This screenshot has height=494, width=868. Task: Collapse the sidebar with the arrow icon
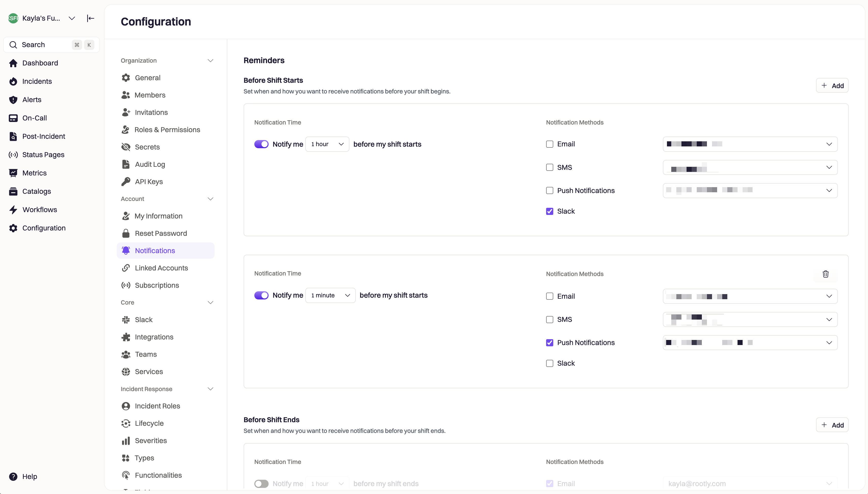click(90, 18)
